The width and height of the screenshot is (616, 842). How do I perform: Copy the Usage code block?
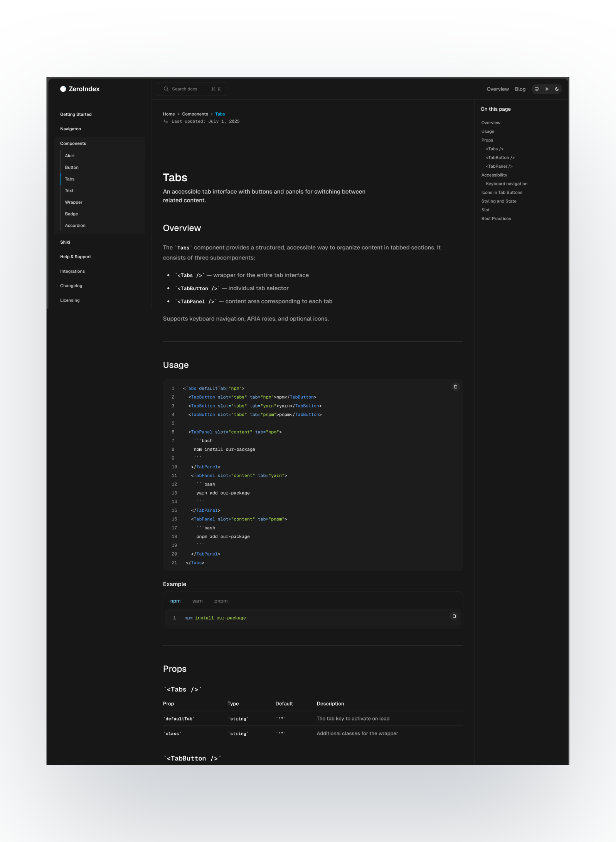455,387
